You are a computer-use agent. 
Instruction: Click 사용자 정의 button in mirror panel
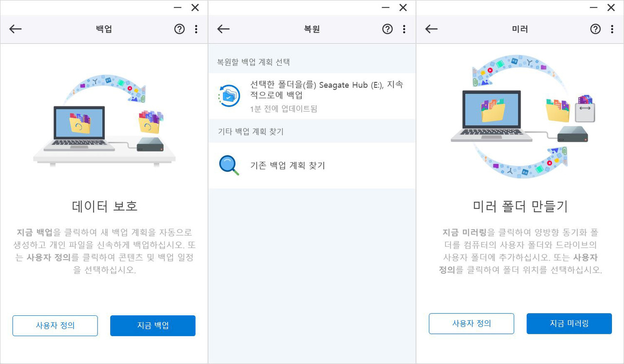click(471, 324)
